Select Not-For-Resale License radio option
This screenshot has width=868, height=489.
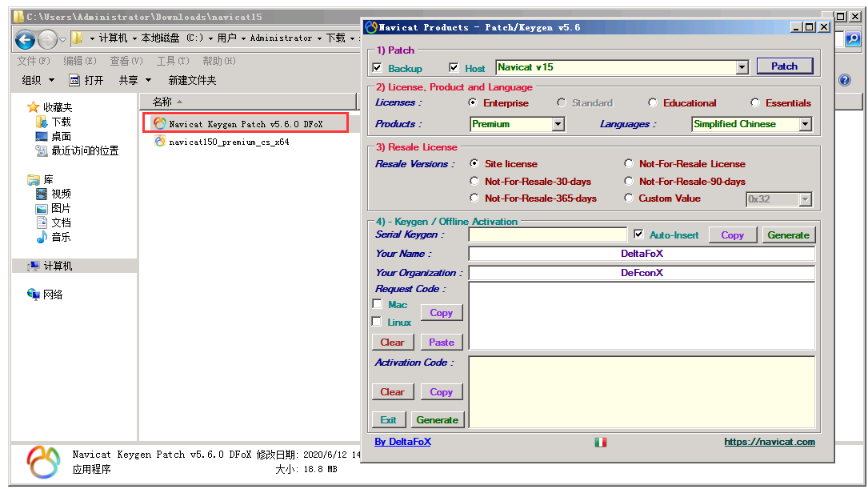629,163
